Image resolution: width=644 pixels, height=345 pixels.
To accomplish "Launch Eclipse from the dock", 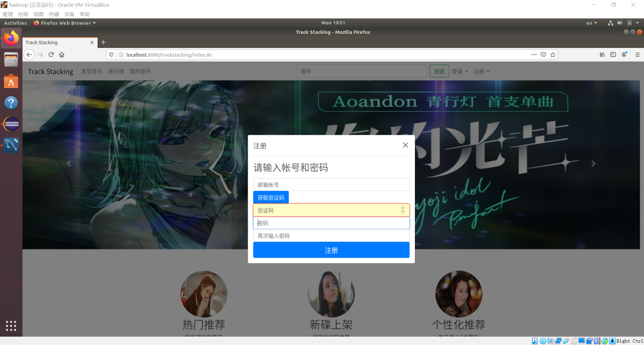I will click(11, 124).
